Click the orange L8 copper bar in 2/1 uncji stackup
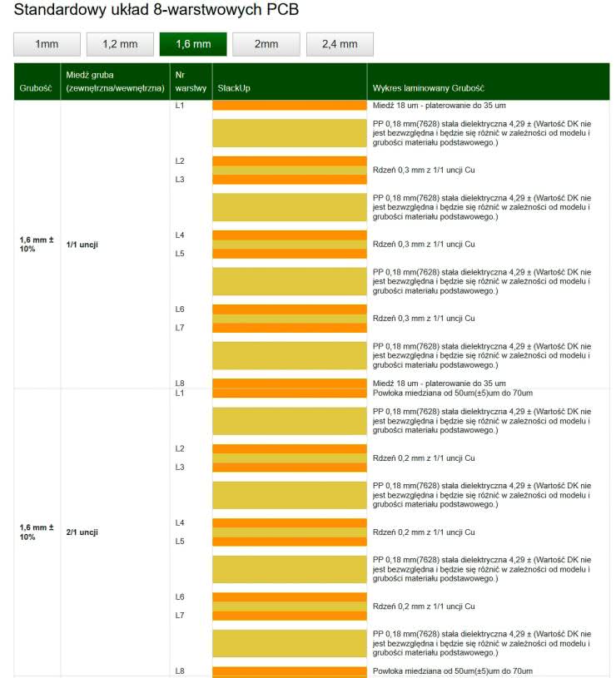616x678 pixels. [289, 671]
